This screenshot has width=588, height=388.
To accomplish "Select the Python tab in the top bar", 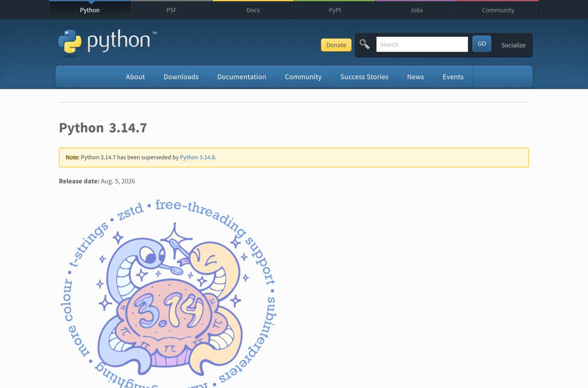I will click(90, 10).
